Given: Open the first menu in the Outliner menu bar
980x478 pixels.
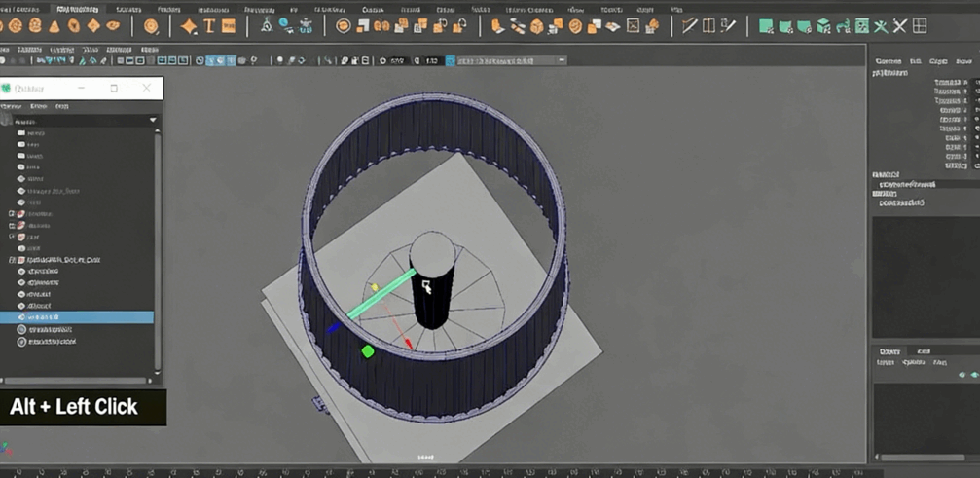Looking at the screenshot, I should 12,105.
